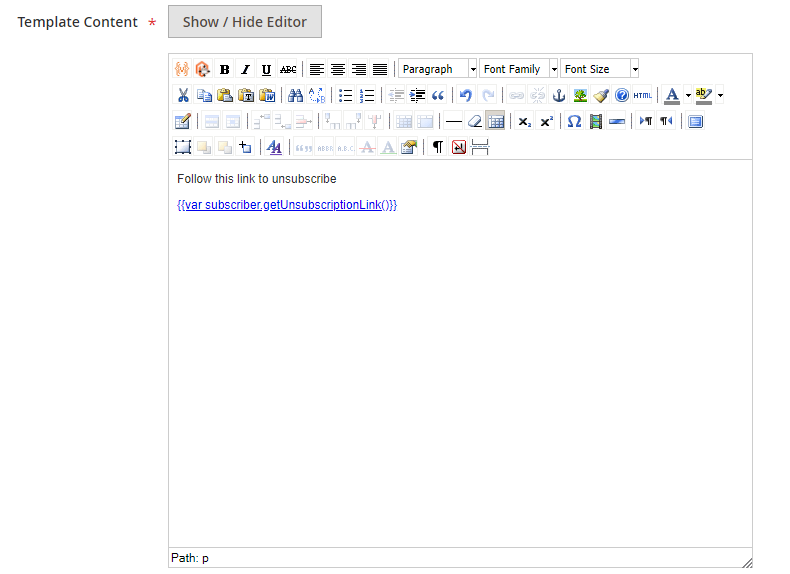Click Paste as Plain Text icon

point(246,95)
